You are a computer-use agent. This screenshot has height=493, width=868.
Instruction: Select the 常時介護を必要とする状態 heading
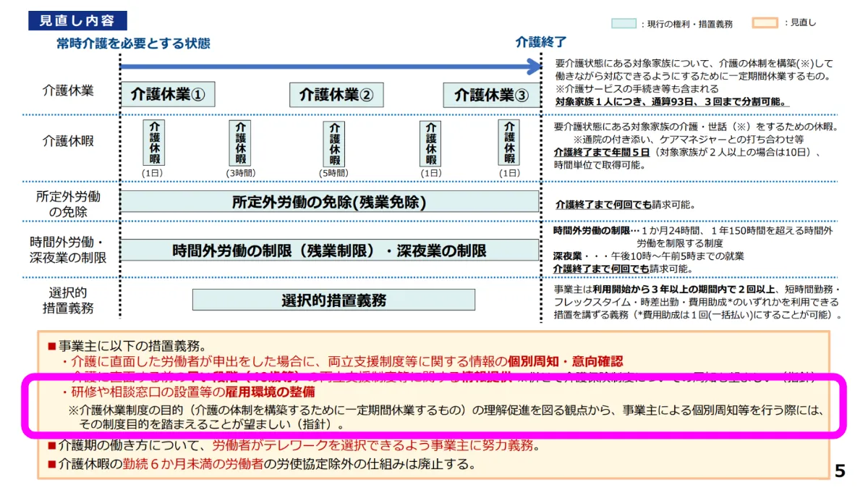click(134, 43)
